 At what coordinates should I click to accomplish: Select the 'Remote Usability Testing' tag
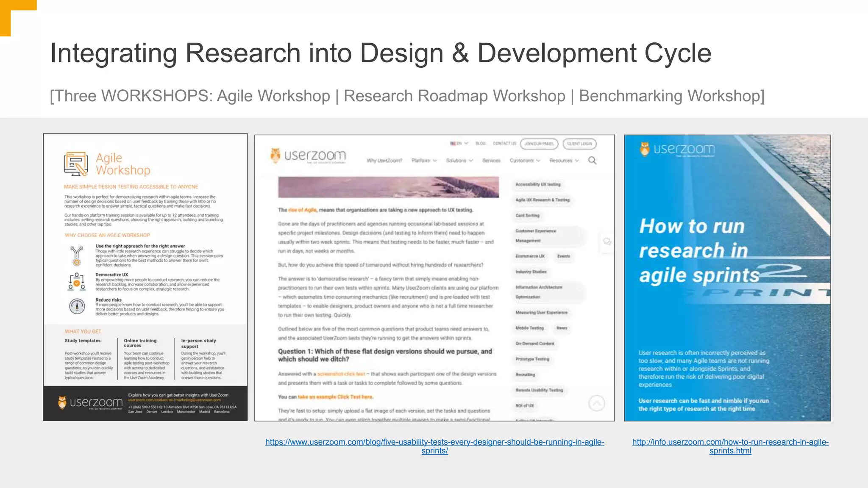coord(539,390)
